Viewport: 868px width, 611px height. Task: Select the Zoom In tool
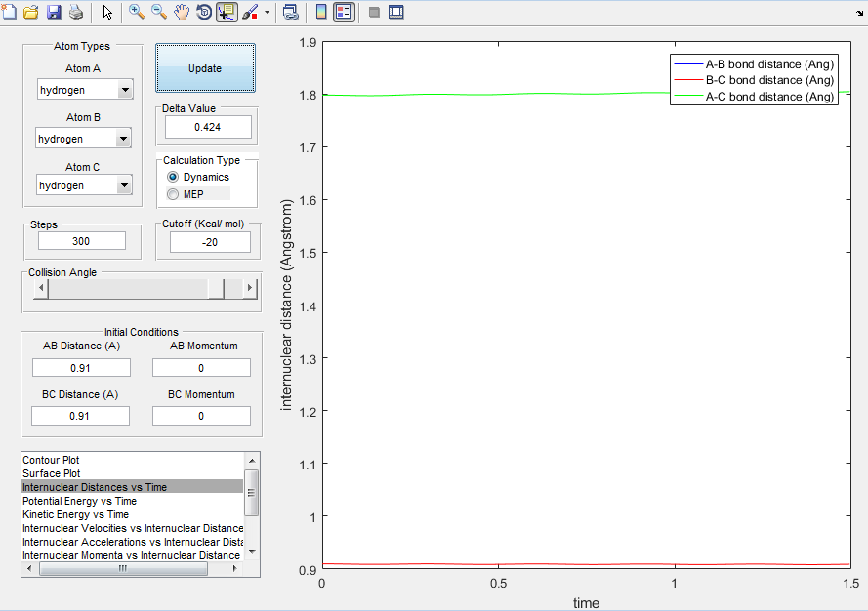click(137, 13)
